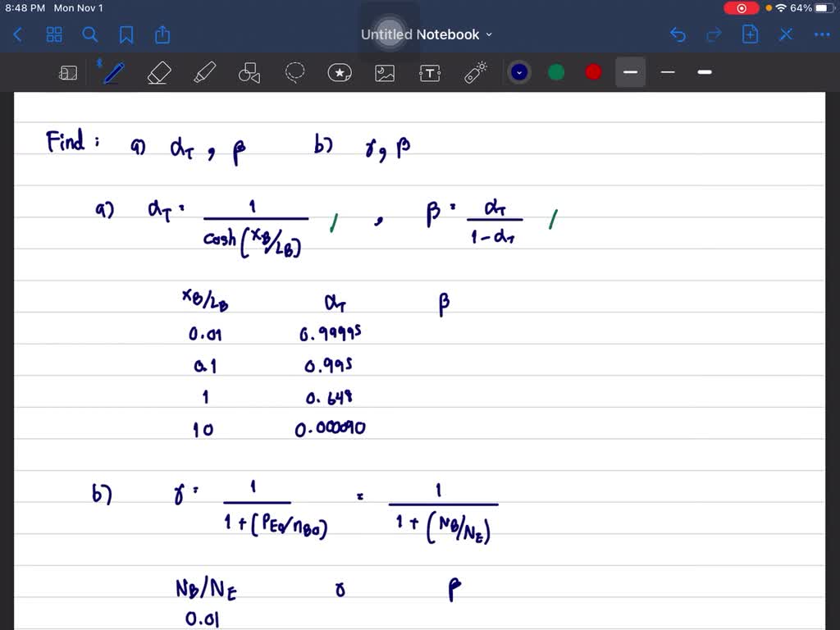Add a new page to the notebook
The width and height of the screenshot is (840, 630).
(750, 34)
